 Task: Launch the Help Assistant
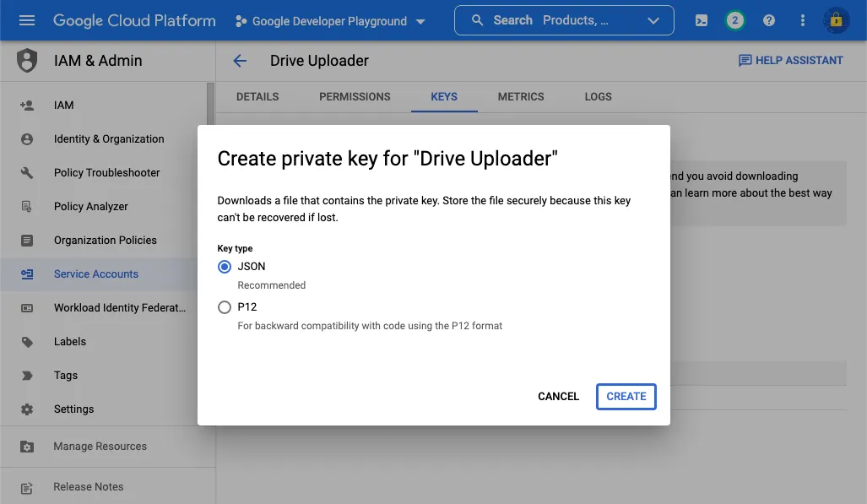[x=790, y=60]
